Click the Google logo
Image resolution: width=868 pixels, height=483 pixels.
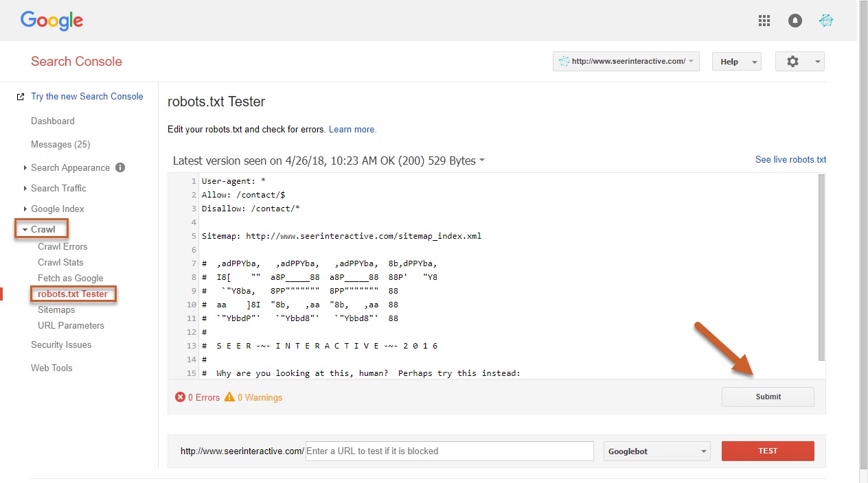coord(52,21)
